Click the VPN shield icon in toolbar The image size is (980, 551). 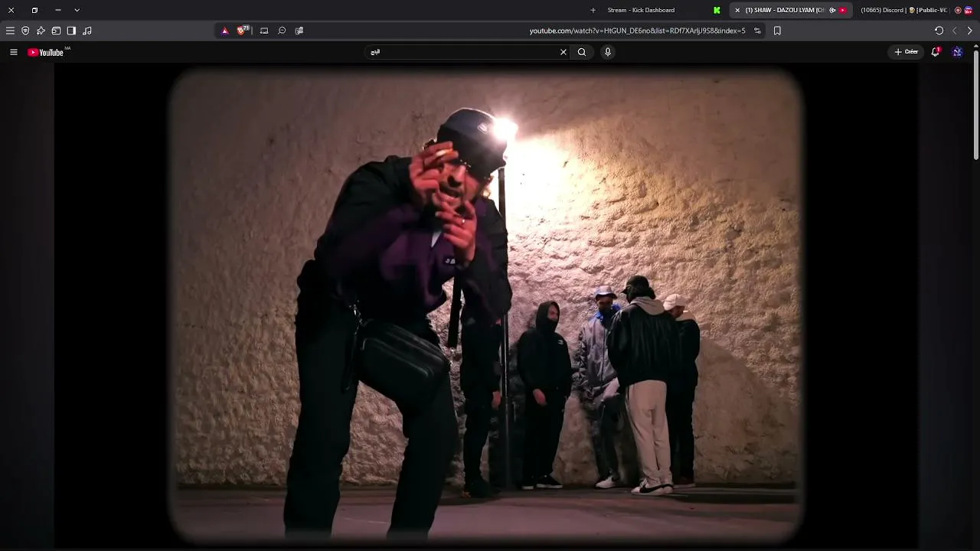click(25, 31)
